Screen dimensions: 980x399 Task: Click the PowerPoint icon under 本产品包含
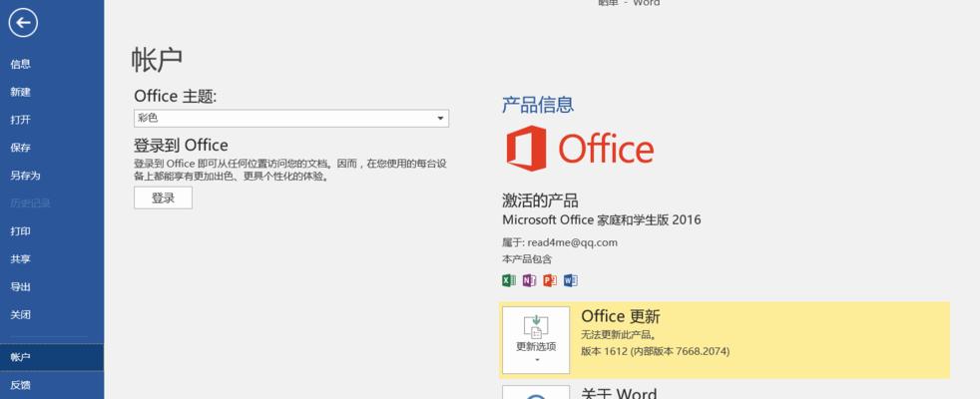550,280
